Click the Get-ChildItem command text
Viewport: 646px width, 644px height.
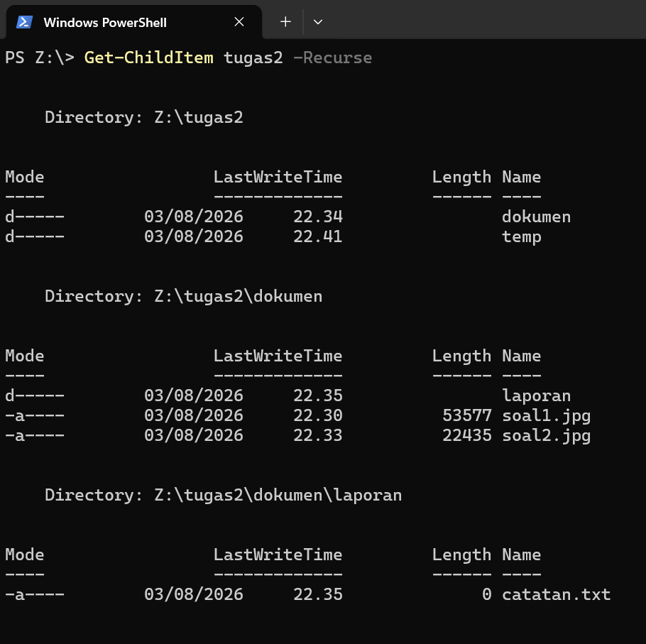[149, 58]
